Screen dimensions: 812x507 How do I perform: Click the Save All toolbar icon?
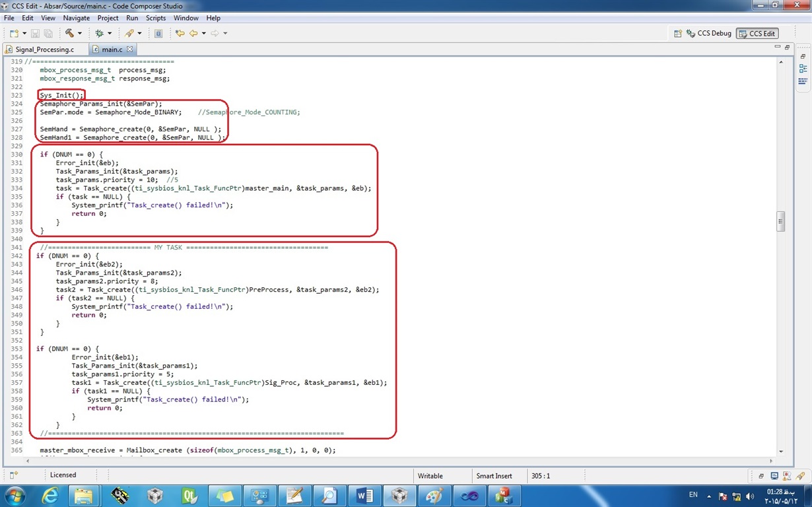(48, 33)
